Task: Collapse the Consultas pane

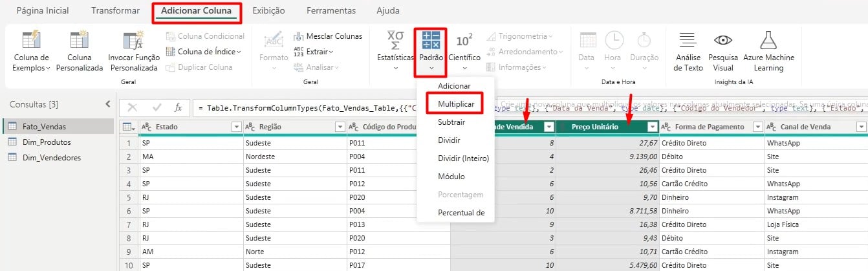Action: [108, 104]
